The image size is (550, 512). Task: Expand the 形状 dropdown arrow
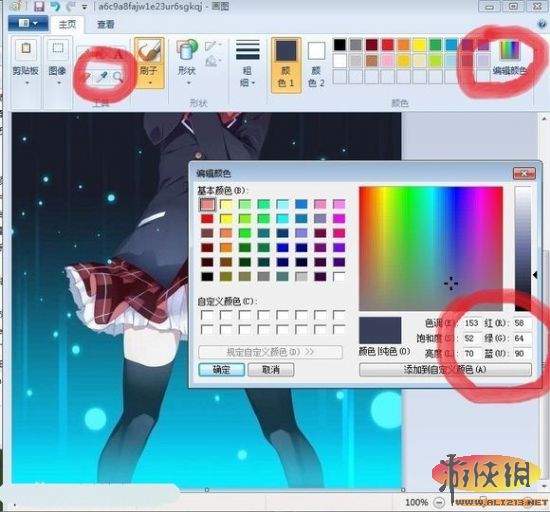point(188,83)
